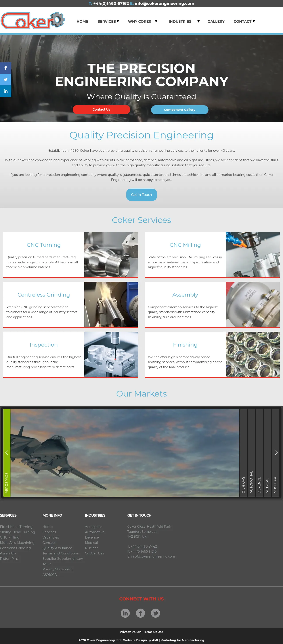The width and height of the screenshot is (283, 644).
Task: Expand the Services dropdown menu
Action: (108, 21)
